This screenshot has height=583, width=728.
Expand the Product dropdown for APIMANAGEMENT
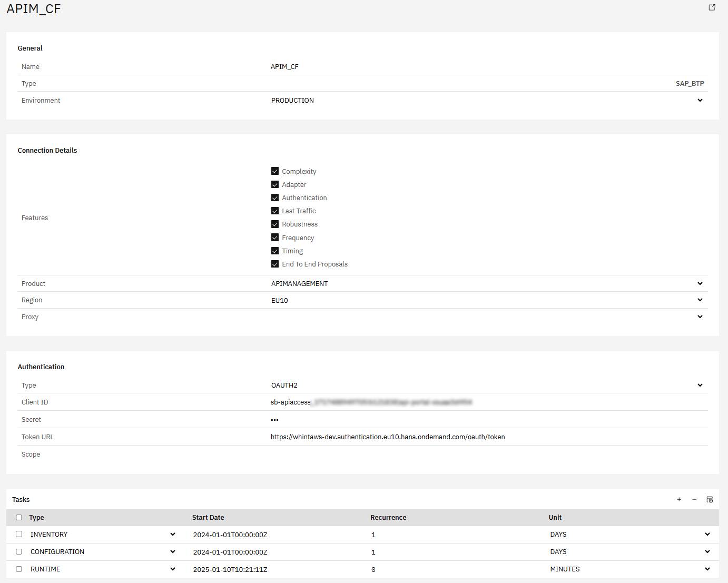700,283
